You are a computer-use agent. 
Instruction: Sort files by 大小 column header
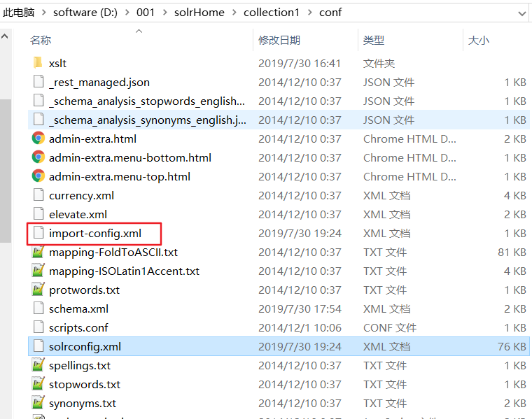pyautogui.click(x=478, y=40)
